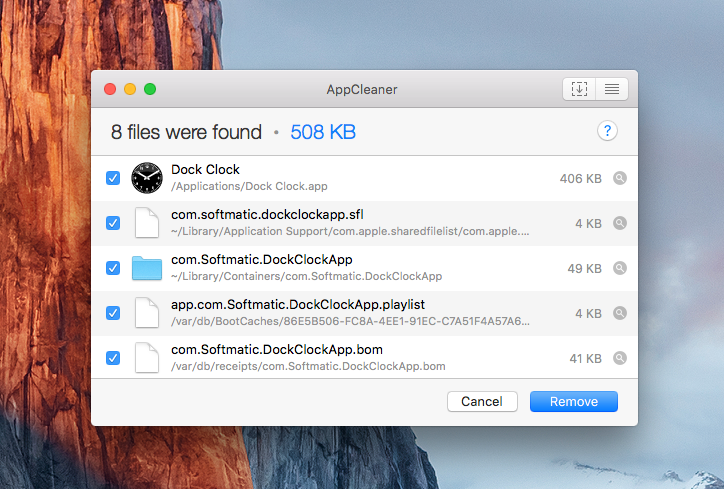Click the ~/Library/Containers/com.Softmatic.DockClockApp path

click(306, 276)
